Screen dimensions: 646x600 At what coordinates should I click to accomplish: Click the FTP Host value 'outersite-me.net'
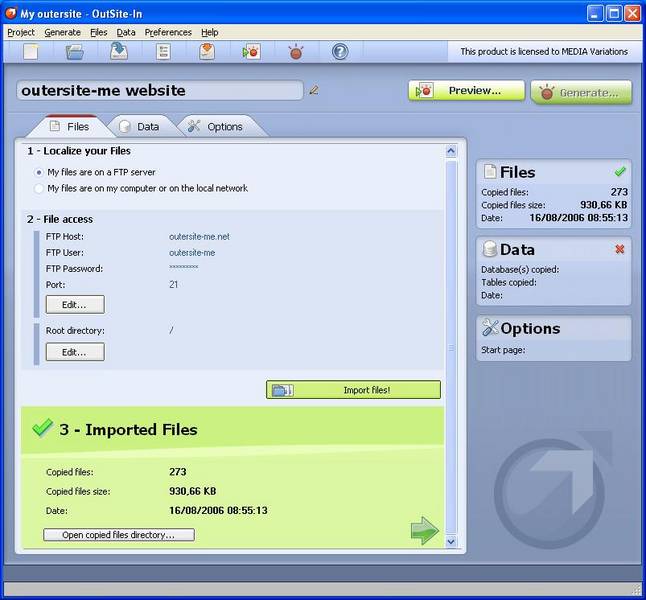(x=199, y=237)
